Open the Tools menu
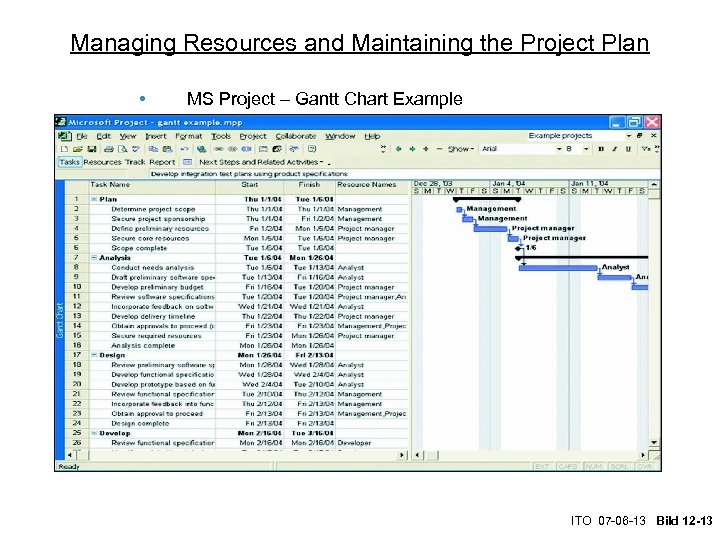The image size is (720, 540). (x=221, y=136)
